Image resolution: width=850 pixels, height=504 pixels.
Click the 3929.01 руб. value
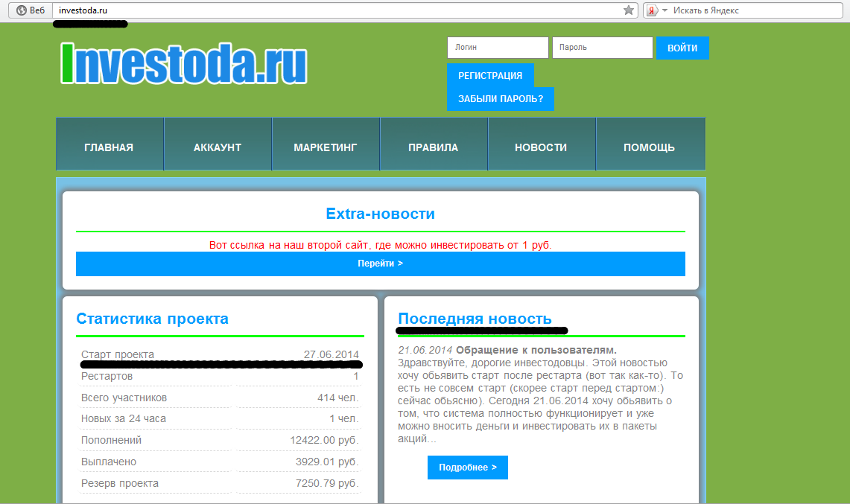tap(327, 462)
